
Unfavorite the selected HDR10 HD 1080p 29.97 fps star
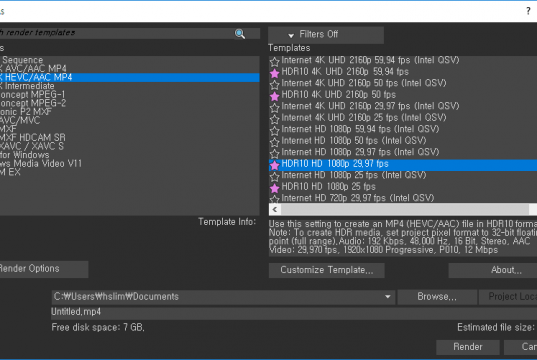coord(274,165)
